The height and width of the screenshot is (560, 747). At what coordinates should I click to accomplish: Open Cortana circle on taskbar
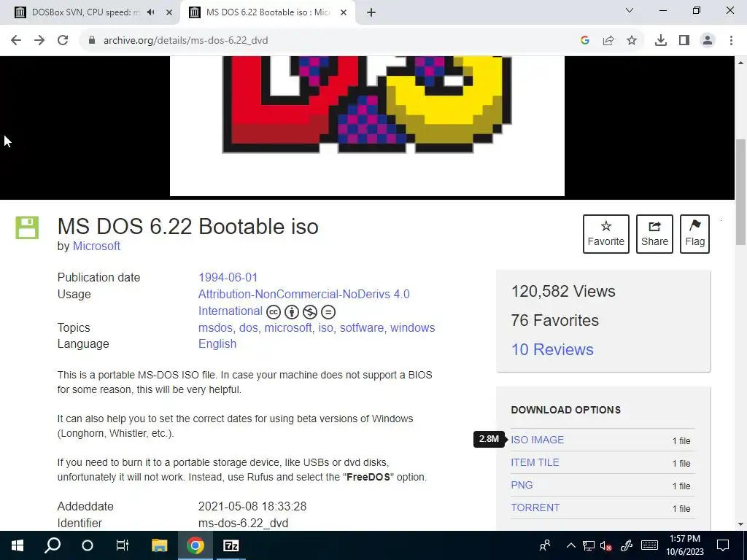coord(88,545)
